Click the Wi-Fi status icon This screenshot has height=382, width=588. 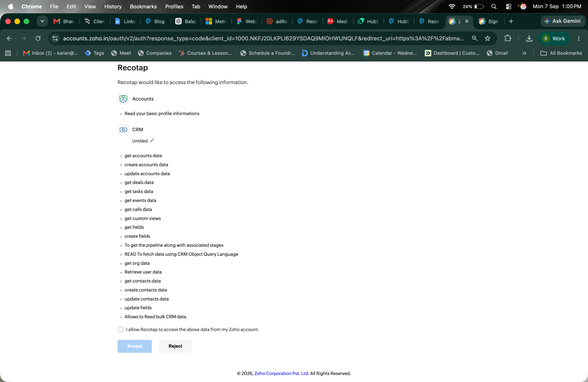pyautogui.click(x=452, y=6)
